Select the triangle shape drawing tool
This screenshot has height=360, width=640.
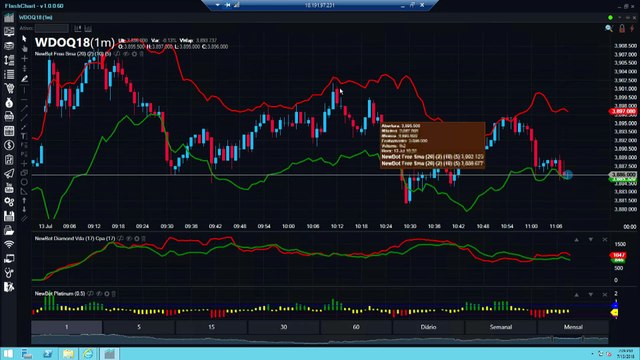coord(24,191)
